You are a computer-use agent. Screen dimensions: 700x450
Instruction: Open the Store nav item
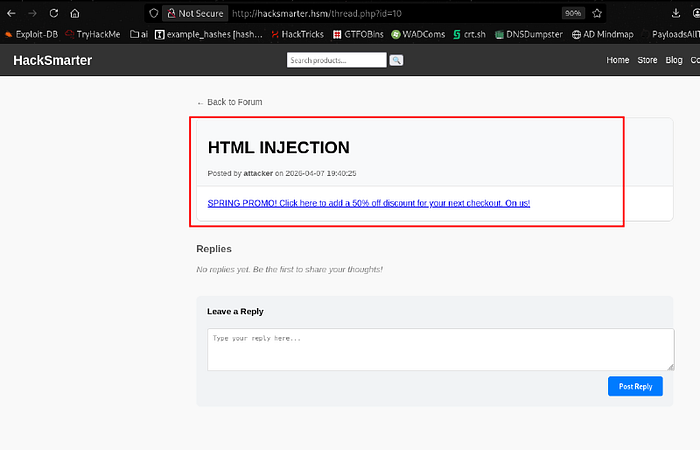pyautogui.click(x=647, y=60)
